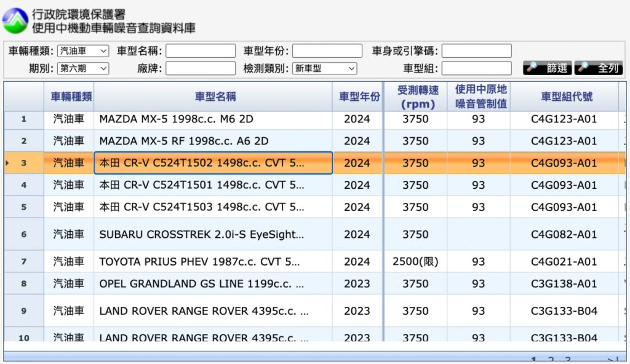Sort by 車型年份 column header
The height and width of the screenshot is (364, 630).
point(358,97)
